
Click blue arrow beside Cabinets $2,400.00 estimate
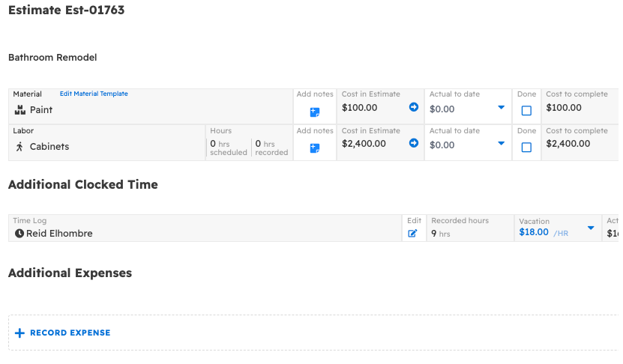click(413, 143)
